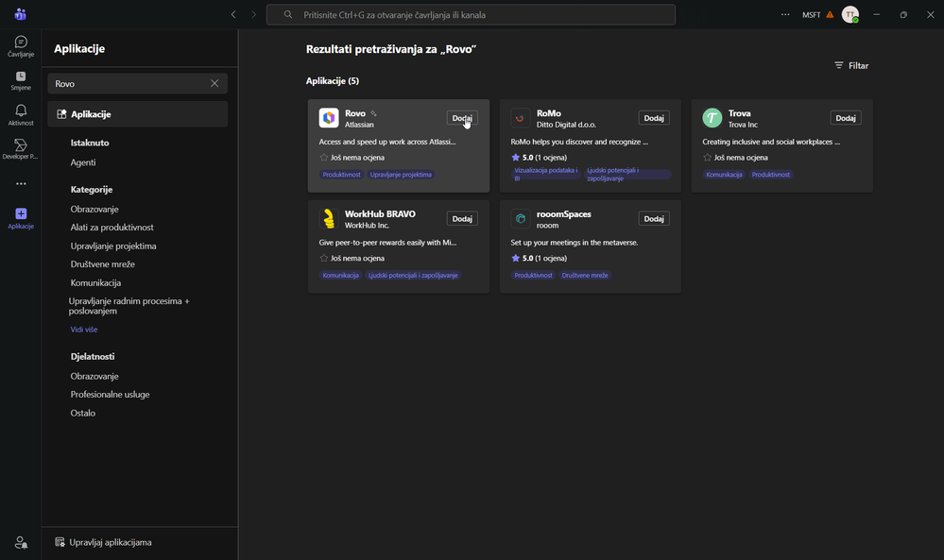Open settings ellipsis in title bar
Image resolution: width=944 pixels, height=560 pixels.
pos(785,14)
